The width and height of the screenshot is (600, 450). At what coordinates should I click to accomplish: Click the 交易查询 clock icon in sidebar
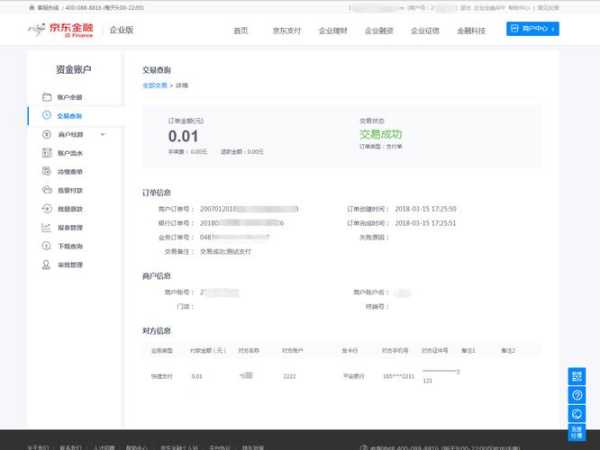47,116
